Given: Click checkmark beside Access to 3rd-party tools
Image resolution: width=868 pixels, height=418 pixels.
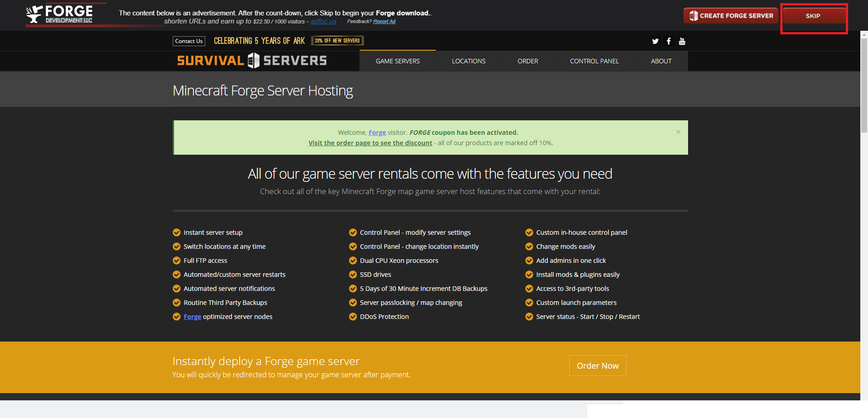Looking at the screenshot, I should (529, 289).
